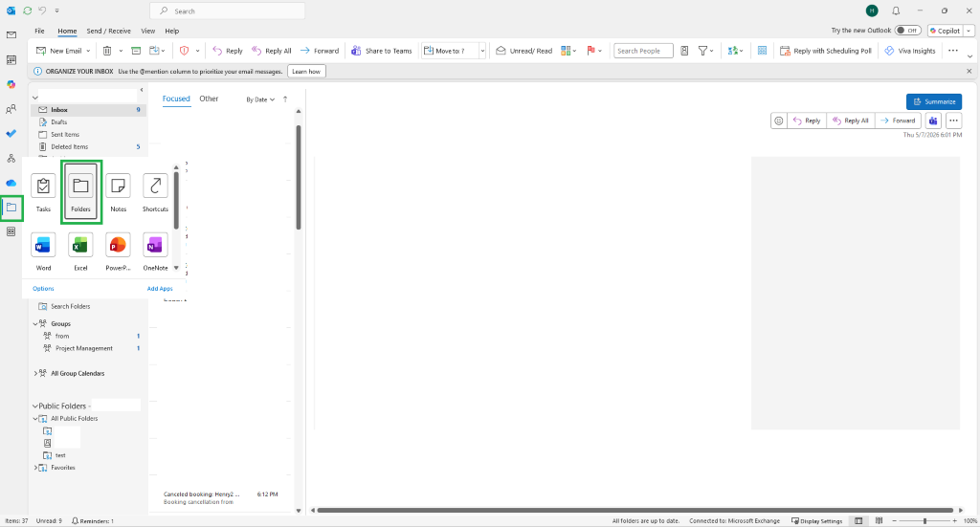Open the More Apps grid icon in sidebar

coord(11,231)
